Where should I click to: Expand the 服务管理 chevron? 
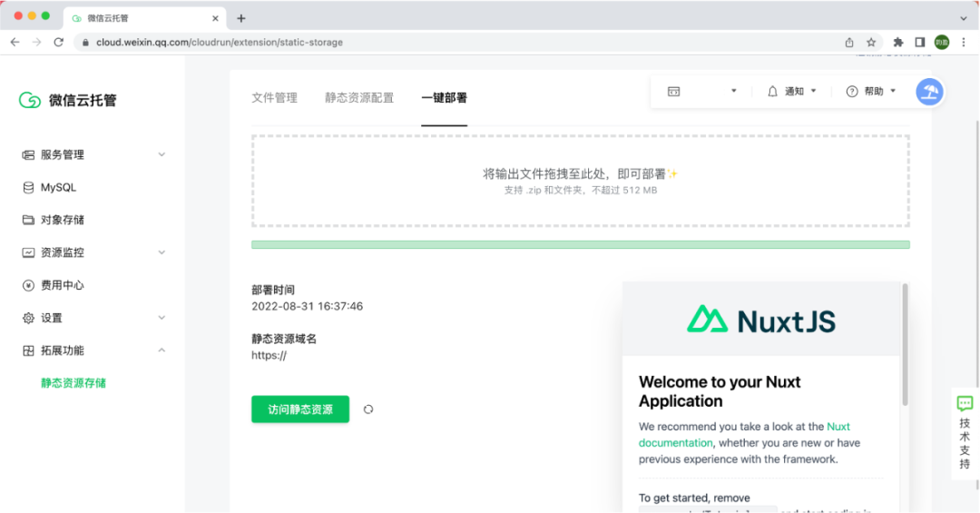(162, 154)
